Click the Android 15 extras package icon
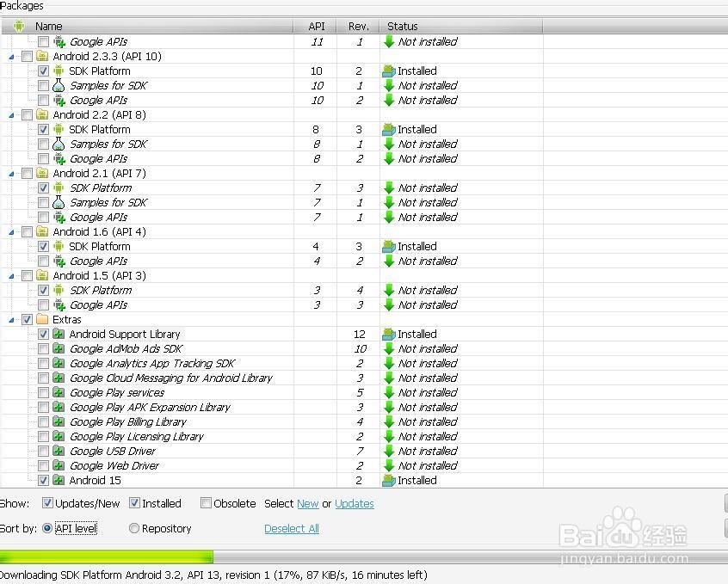The image size is (728, 584). 59,480
